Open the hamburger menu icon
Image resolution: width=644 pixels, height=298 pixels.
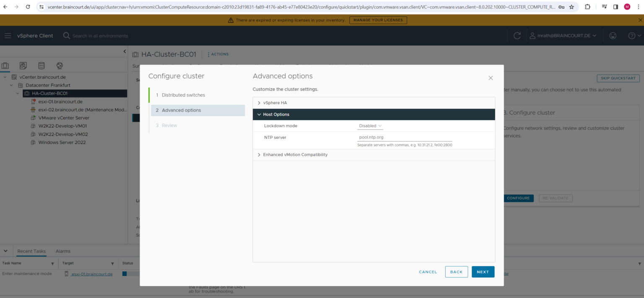8,35
